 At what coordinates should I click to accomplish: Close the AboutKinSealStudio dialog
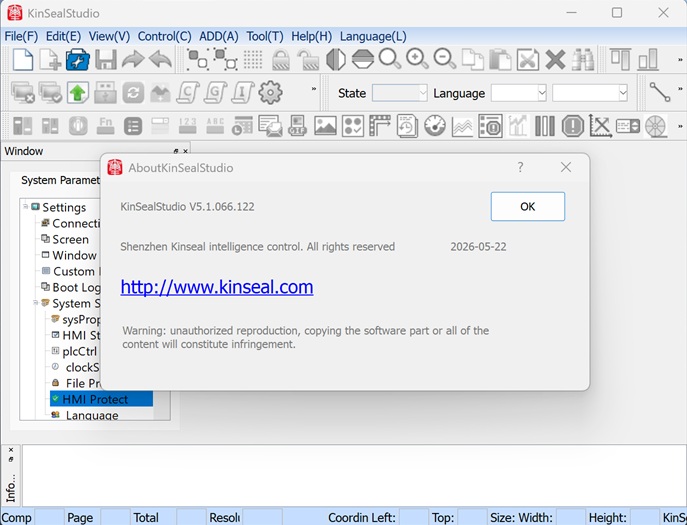566,167
